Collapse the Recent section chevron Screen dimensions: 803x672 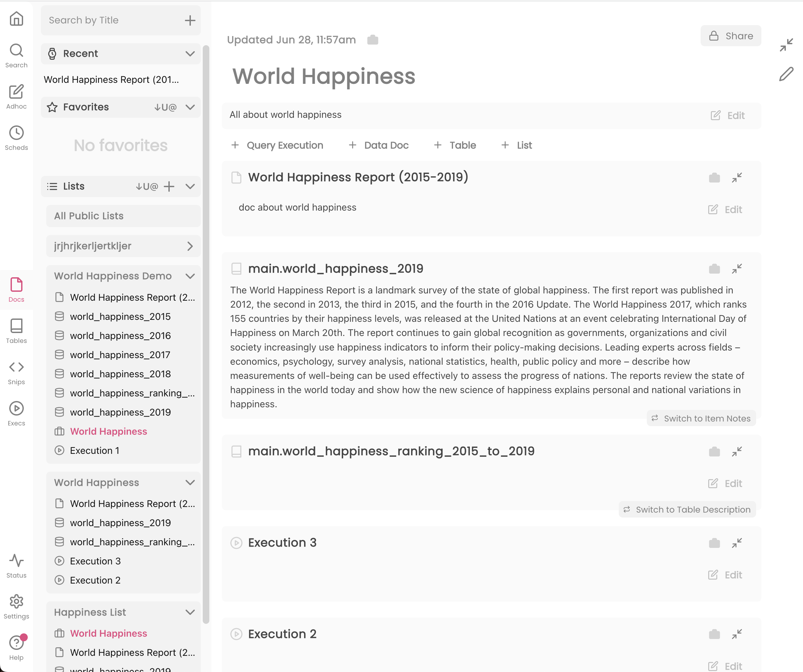(190, 53)
